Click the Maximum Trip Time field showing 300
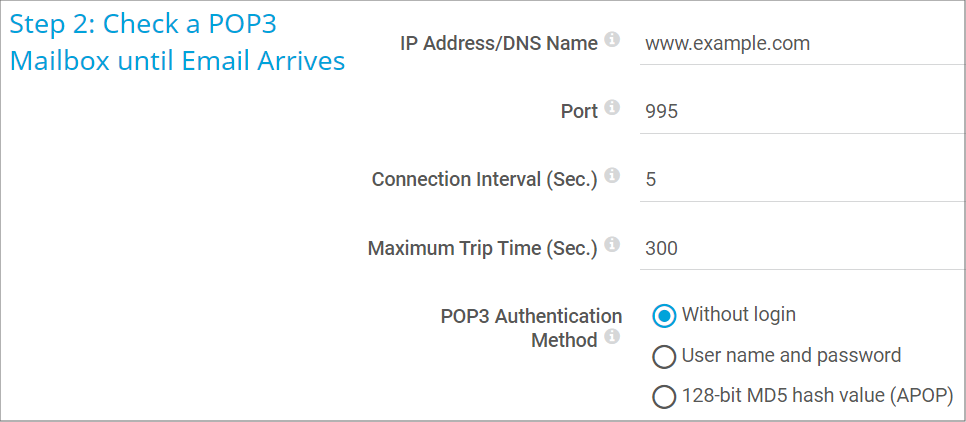The height and width of the screenshot is (422, 966). [x=802, y=248]
